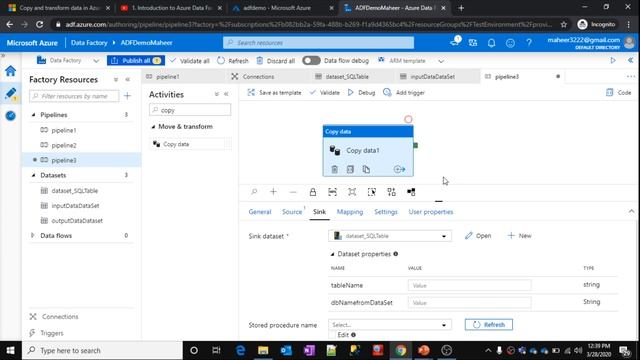Open the sink dataset with Open button
This screenshot has width=640, height=360.
478,236
